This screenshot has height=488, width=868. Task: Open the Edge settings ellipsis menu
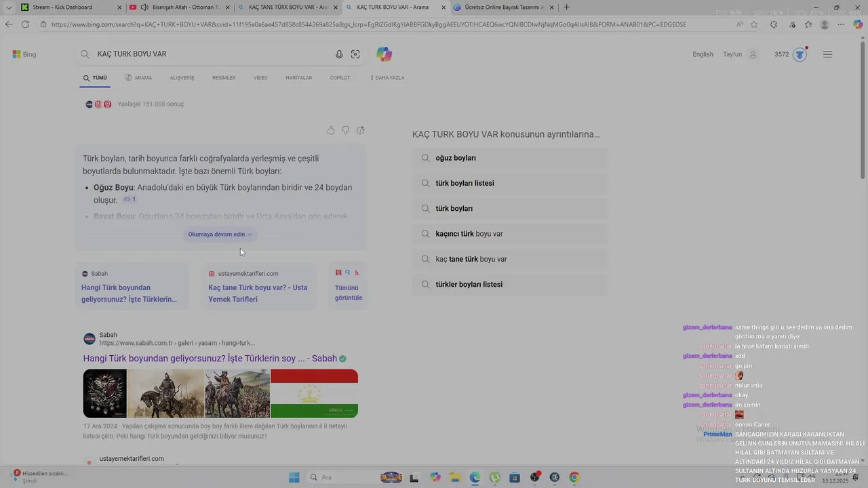coord(841,24)
